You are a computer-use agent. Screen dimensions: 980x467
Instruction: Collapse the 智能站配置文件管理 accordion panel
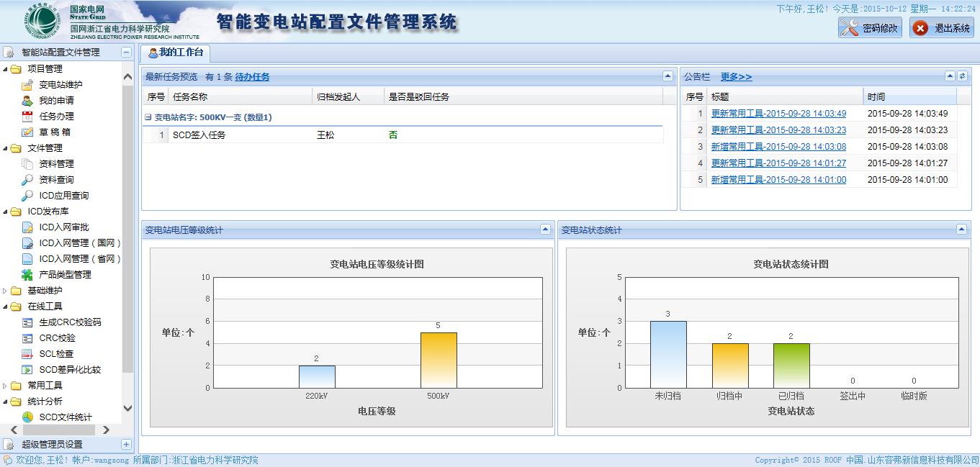tap(126, 53)
